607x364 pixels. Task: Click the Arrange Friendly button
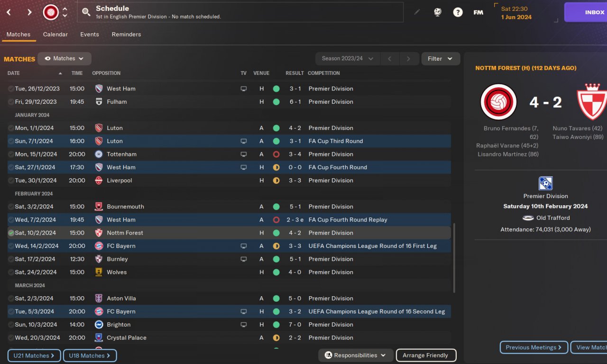(426, 355)
